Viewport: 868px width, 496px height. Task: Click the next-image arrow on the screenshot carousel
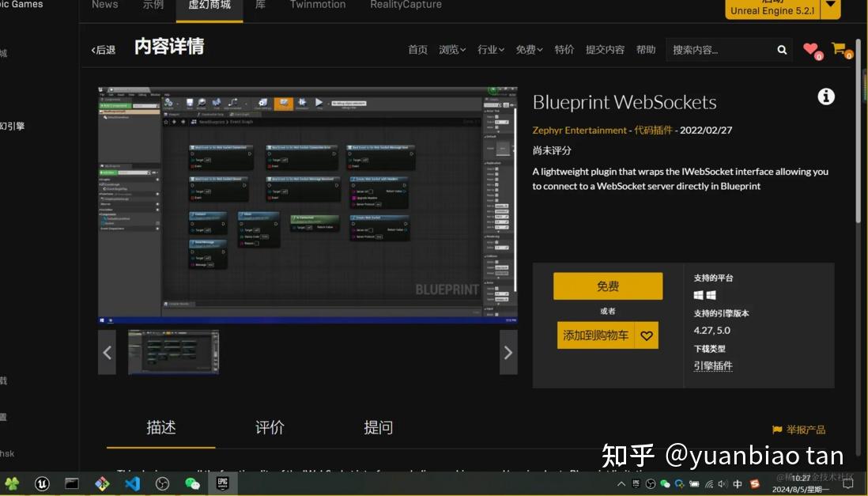508,352
